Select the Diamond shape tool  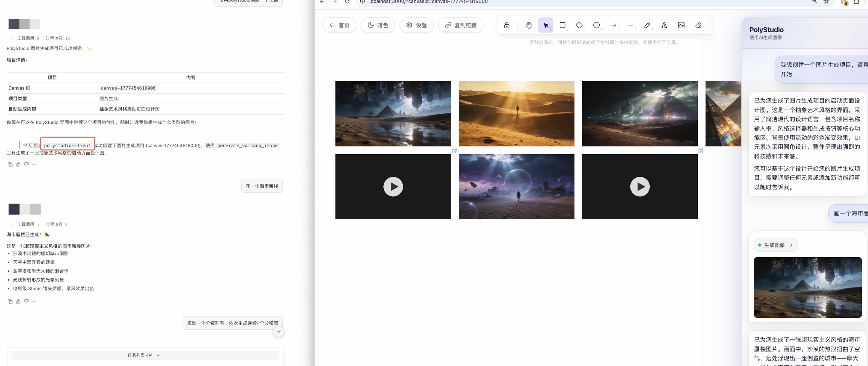pos(579,25)
